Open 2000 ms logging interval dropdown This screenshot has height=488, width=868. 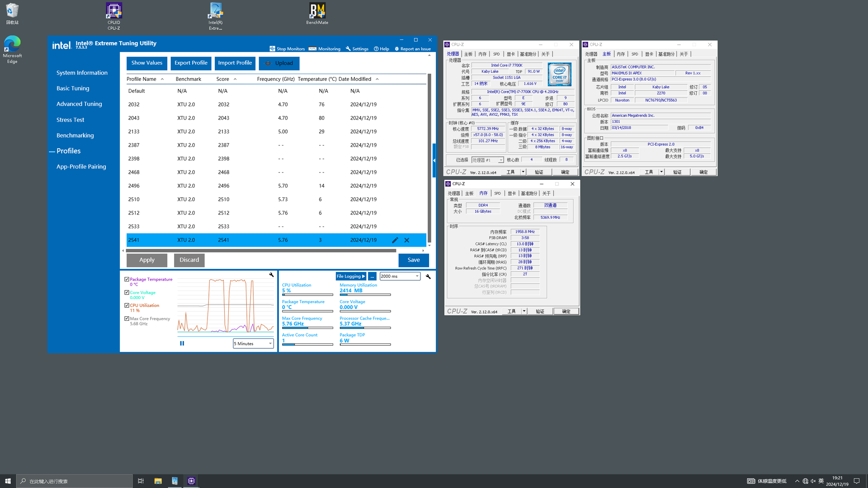pos(400,276)
